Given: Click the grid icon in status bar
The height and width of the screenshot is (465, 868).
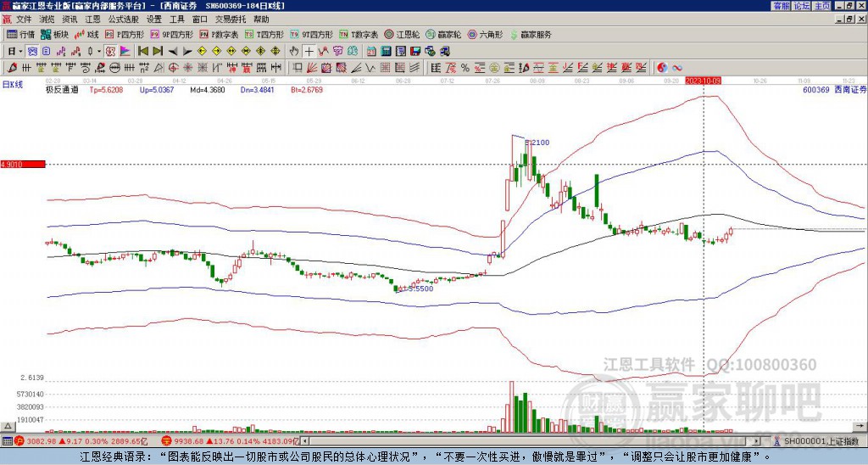Looking at the screenshot, I should point(7,441).
